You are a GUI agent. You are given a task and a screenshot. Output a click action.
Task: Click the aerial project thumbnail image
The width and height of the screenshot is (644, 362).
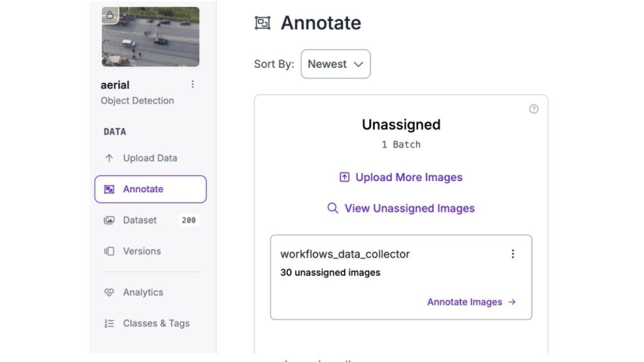(151, 38)
